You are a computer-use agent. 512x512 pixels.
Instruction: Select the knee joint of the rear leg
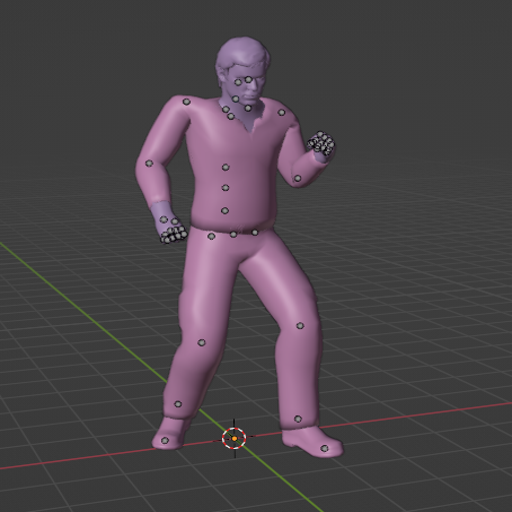pyautogui.click(x=202, y=342)
